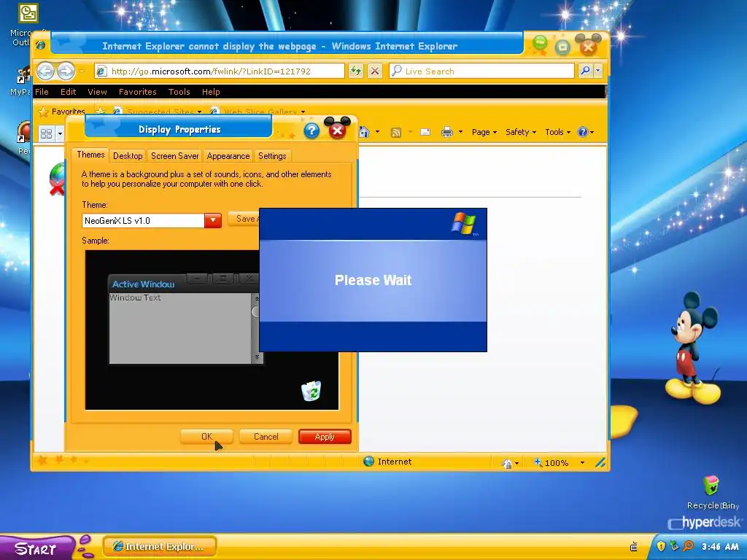Click the Internet zone status indicator
Screen dimensions: 747x560
(387, 462)
